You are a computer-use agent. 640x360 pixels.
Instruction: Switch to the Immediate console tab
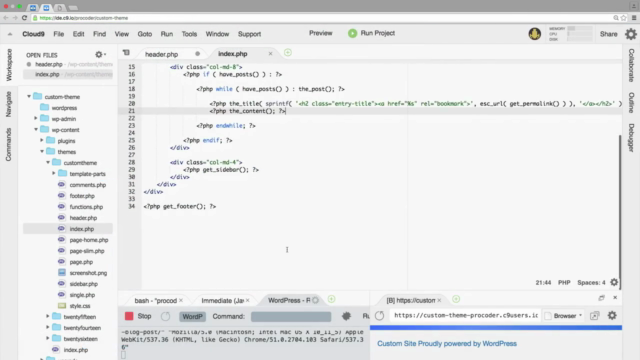pos(222,300)
